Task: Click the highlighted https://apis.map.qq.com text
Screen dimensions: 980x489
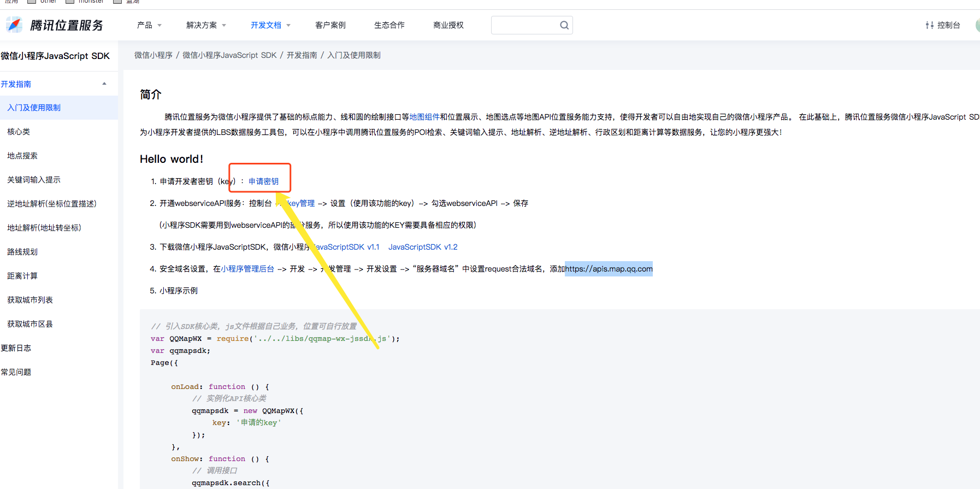Action: [x=609, y=269]
